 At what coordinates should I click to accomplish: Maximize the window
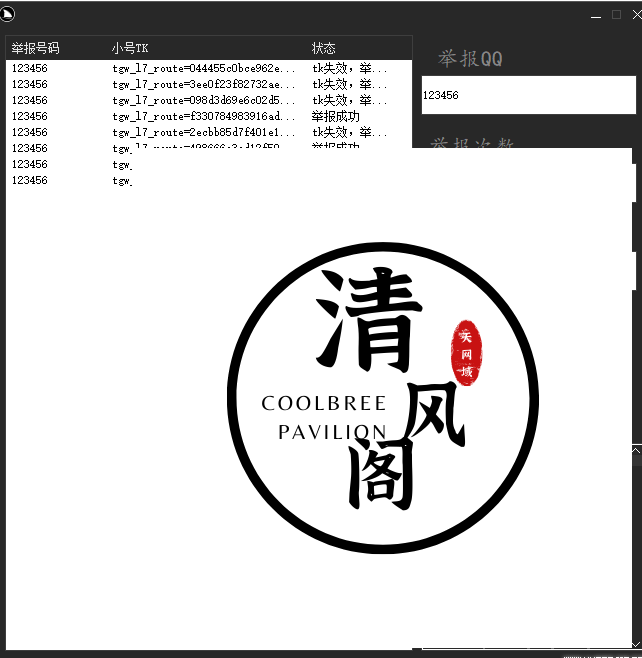click(616, 15)
